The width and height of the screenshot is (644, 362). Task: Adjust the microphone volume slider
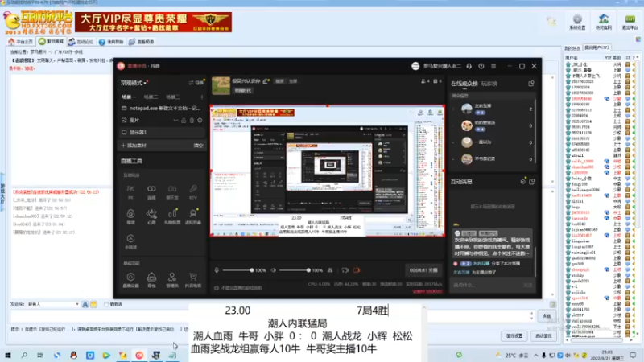[238, 270]
